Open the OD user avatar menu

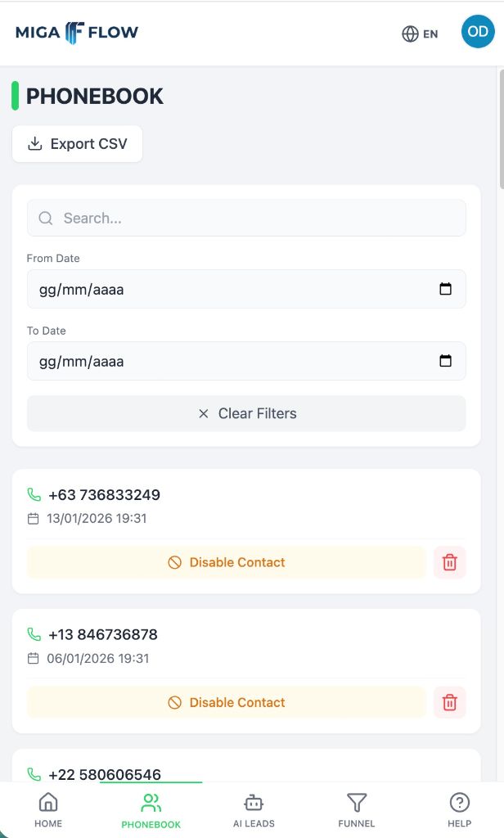pyautogui.click(x=478, y=33)
